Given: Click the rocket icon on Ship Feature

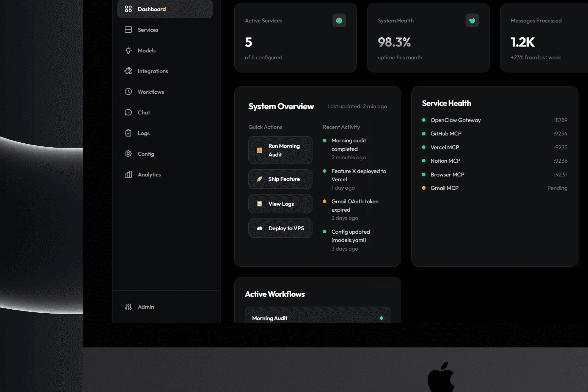Looking at the screenshot, I should pyautogui.click(x=259, y=179).
